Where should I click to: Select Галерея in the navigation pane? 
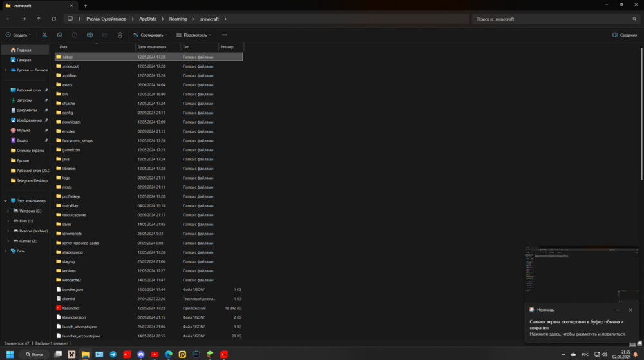[24, 60]
